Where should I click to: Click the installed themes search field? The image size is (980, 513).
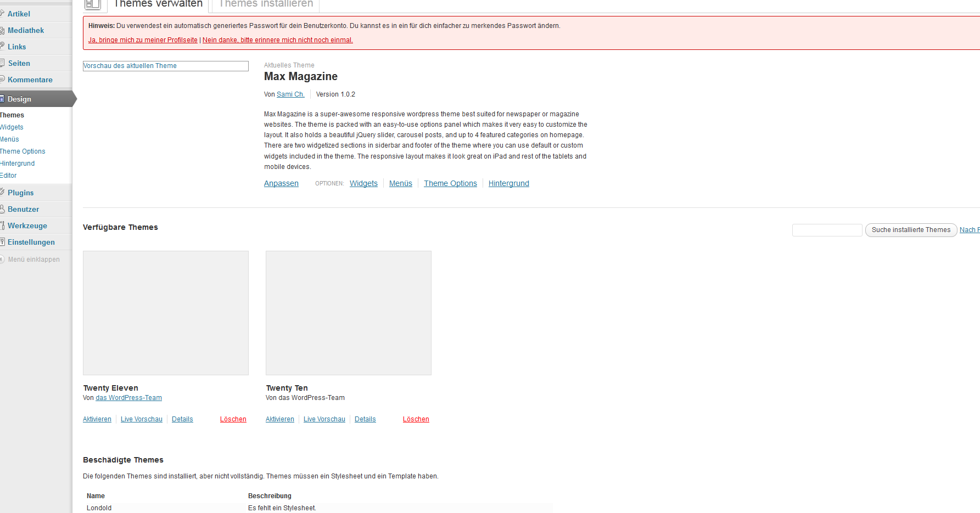click(x=827, y=230)
